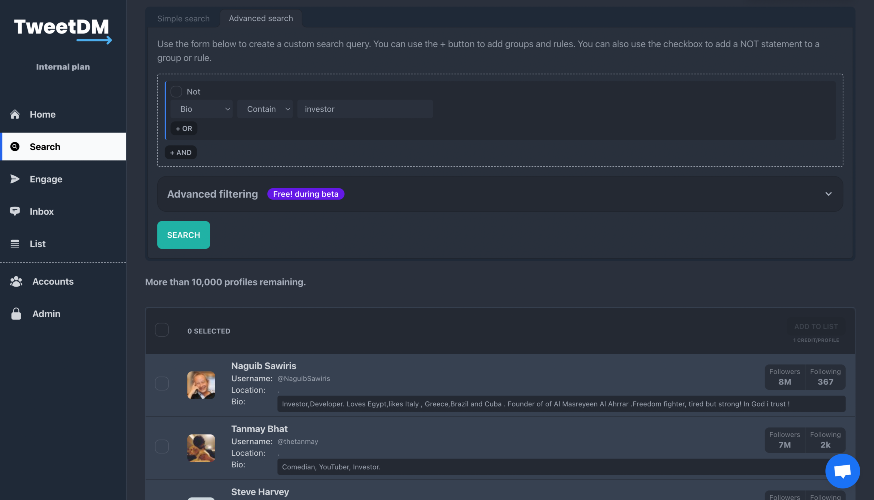Click the Search magnifier icon in sidebar
This screenshot has height=500, width=874.
click(x=15, y=147)
